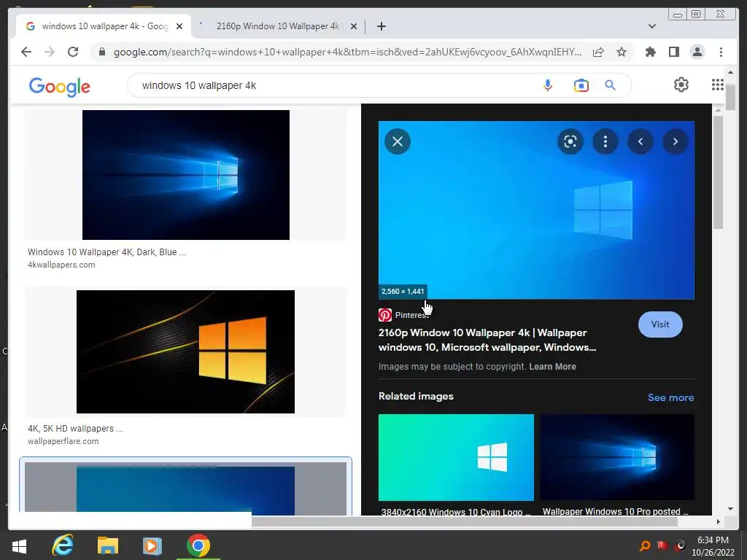Open Learn More about copyright
This screenshot has width=747, height=560.
coord(553,367)
